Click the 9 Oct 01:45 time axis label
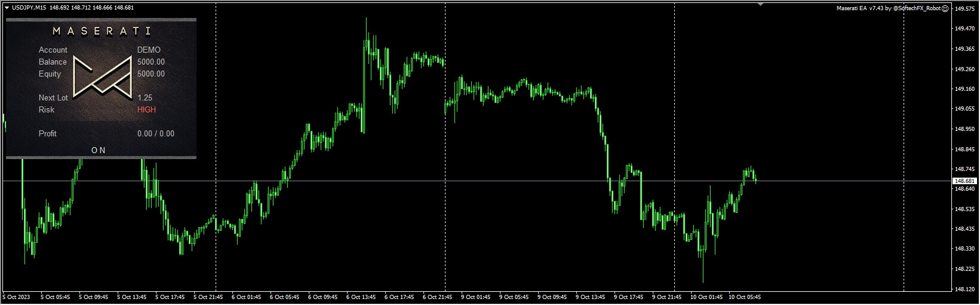This screenshot has height=305, width=980. click(475, 297)
